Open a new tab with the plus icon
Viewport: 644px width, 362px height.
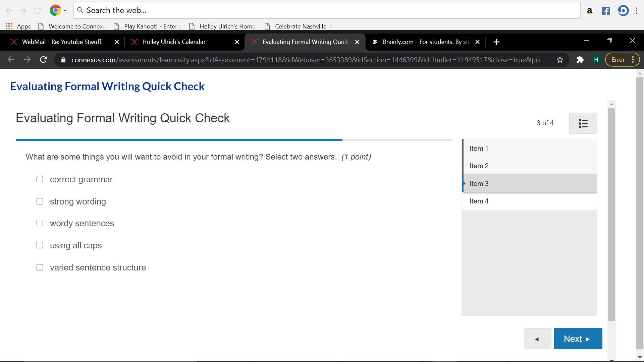[496, 42]
